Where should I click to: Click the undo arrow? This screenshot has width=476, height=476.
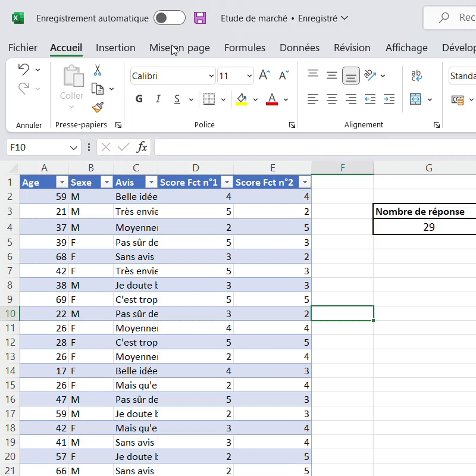point(24,70)
